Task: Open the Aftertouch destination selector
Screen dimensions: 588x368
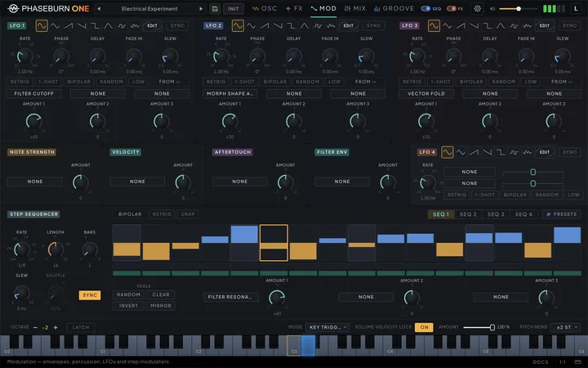Action: point(239,182)
